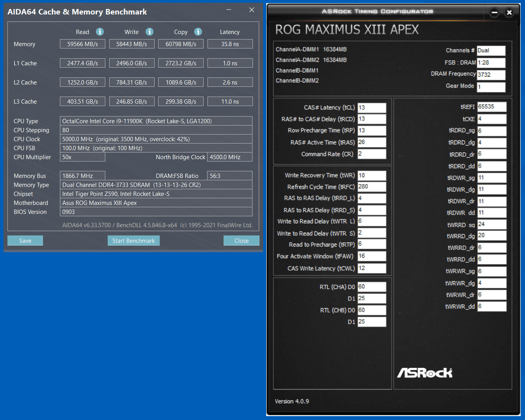
Task: Click the Write to Read Delay tWTR_L field
Action: [372, 221]
